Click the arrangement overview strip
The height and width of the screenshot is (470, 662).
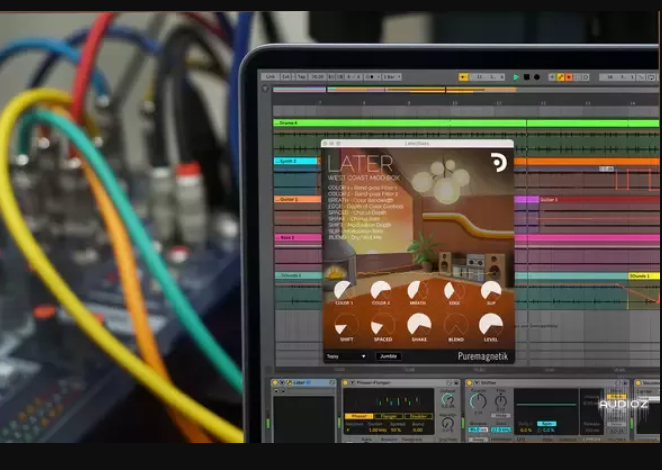click(x=464, y=90)
